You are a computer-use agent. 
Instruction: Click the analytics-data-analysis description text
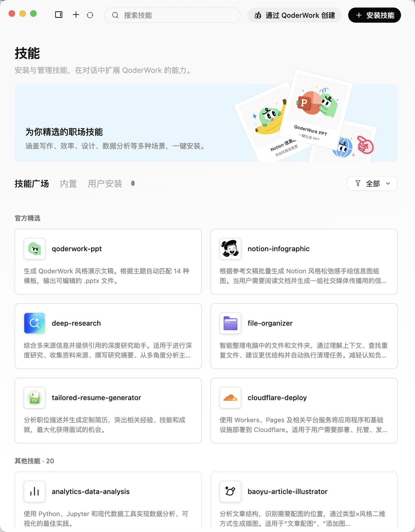[x=106, y=518]
